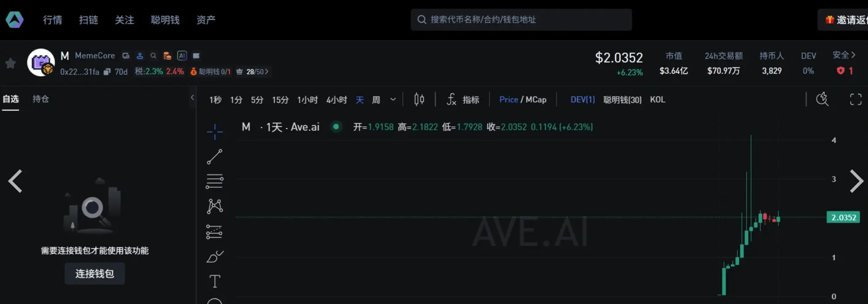Favorite MemeCore with the star icon

coord(10,64)
